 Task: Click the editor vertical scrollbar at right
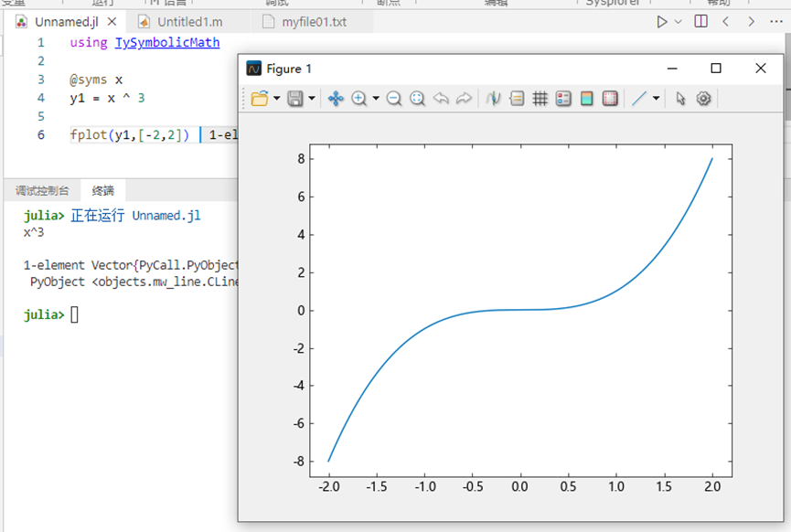(787, 78)
